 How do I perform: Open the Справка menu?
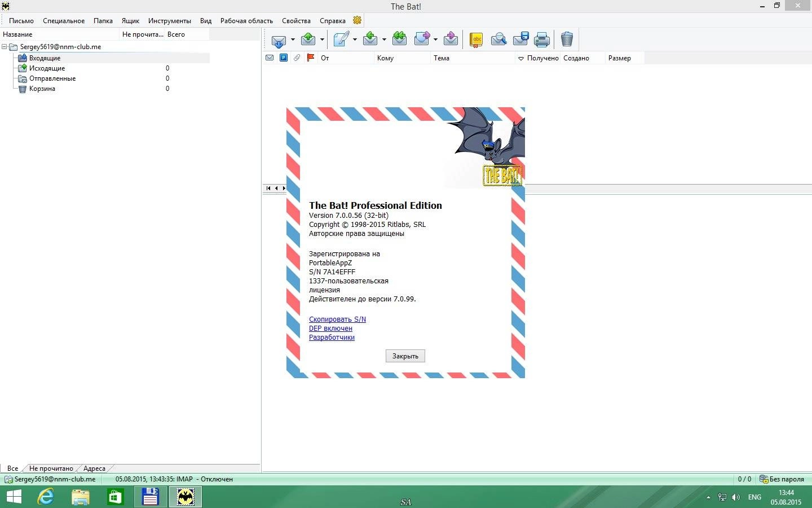[x=333, y=21]
